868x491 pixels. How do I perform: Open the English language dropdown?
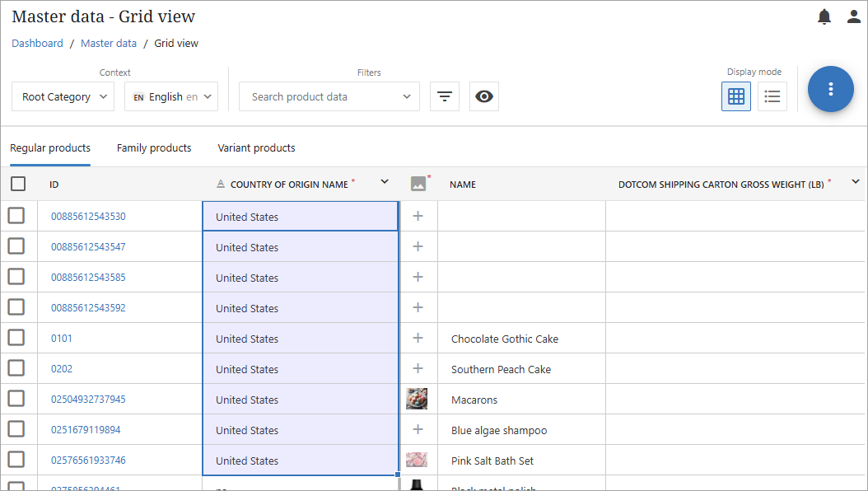171,96
